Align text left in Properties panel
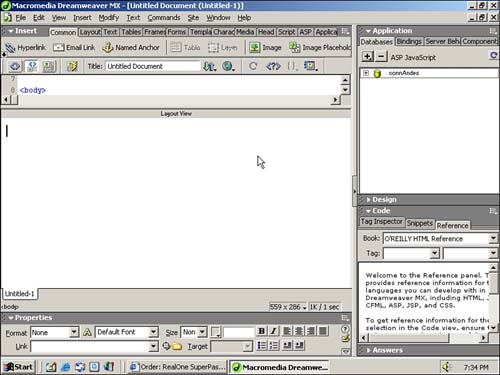 pyautogui.click(x=287, y=331)
